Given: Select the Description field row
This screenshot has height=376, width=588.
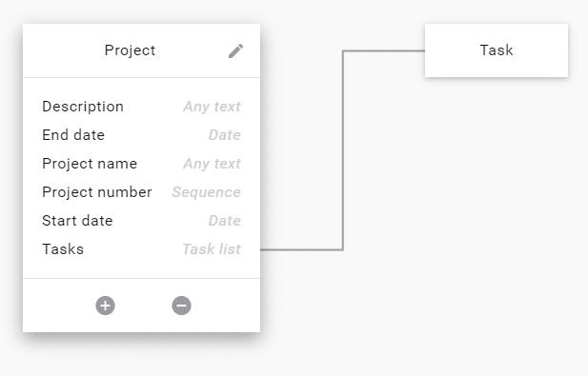Looking at the screenshot, I should click(x=141, y=107).
